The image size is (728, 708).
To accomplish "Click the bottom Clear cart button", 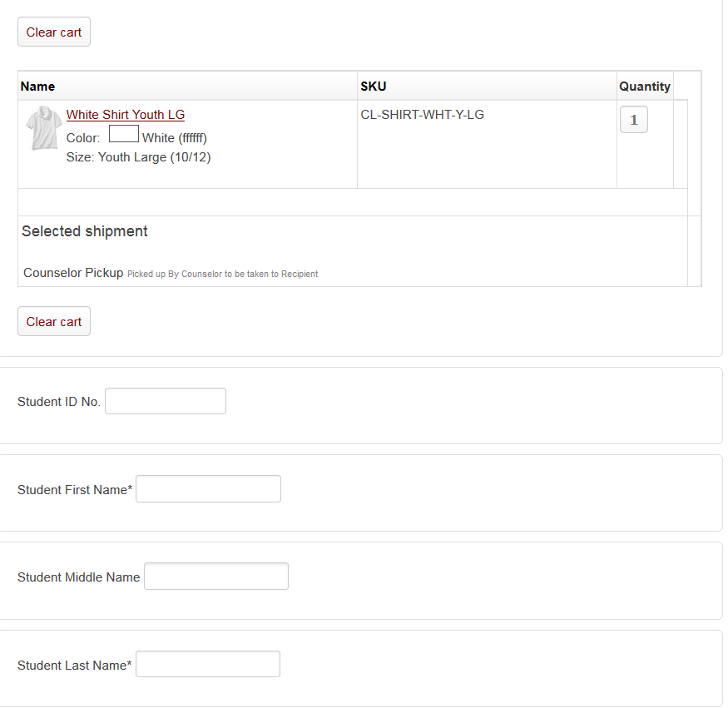I will 53,321.
